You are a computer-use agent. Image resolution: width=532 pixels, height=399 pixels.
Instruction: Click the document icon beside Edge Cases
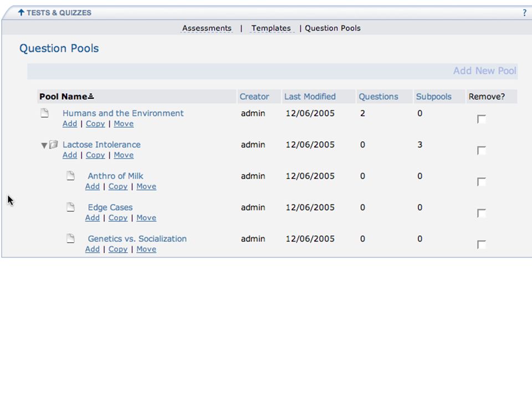[x=70, y=207]
